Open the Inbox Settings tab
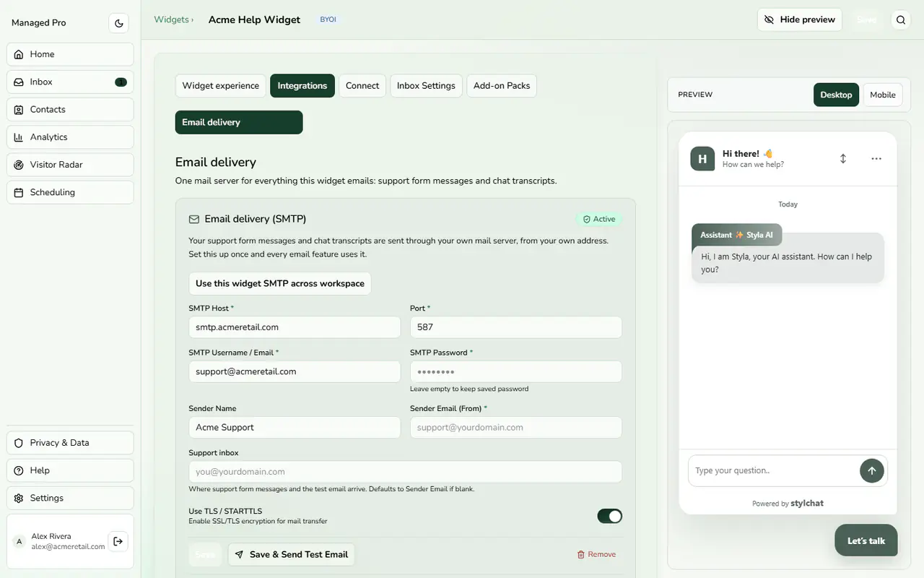The height and width of the screenshot is (578, 924). pos(426,85)
